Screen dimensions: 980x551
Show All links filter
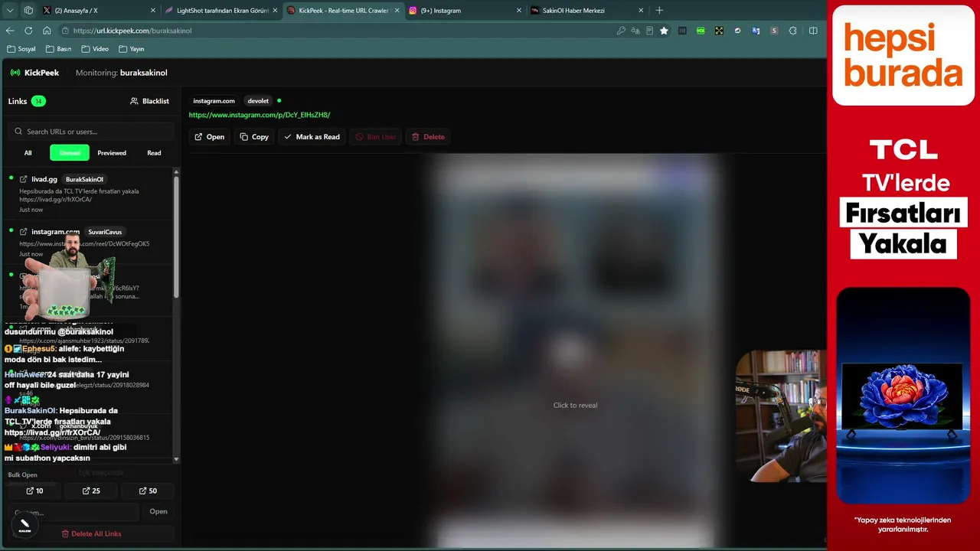pyautogui.click(x=28, y=153)
